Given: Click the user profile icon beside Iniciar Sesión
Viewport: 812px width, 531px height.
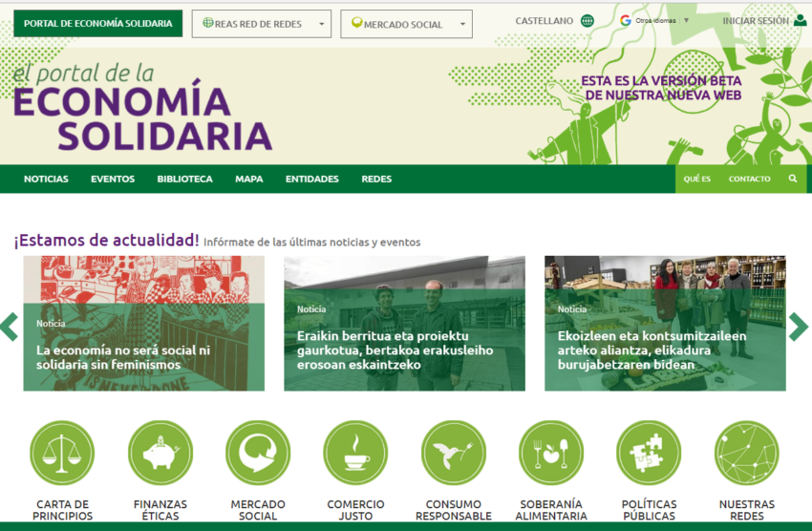Looking at the screenshot, I should [801, 21].
